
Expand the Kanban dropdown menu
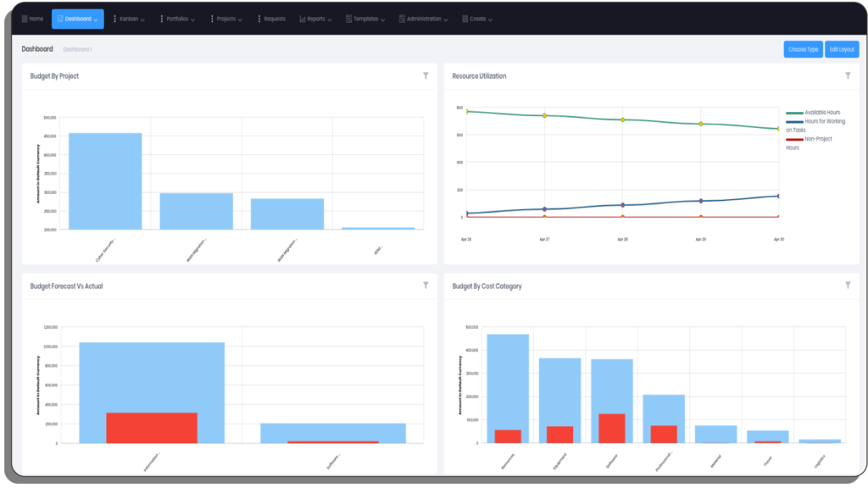tap(131, 19)
